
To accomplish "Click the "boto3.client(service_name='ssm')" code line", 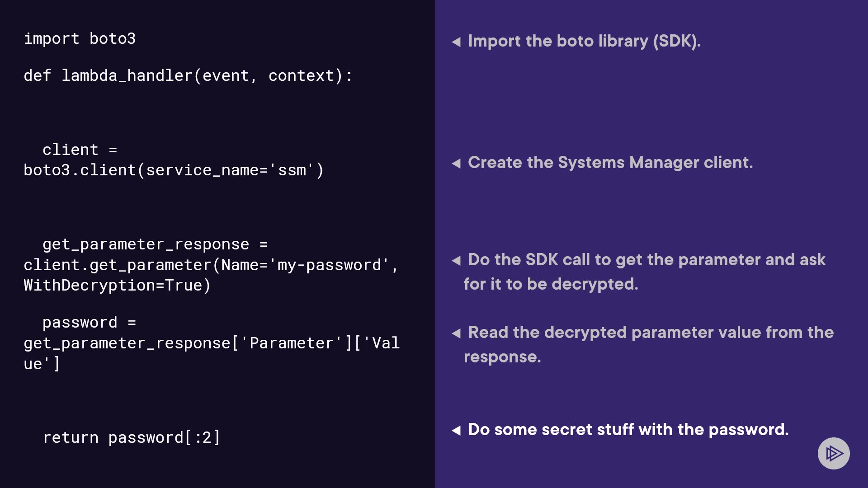I will point(174,170).
